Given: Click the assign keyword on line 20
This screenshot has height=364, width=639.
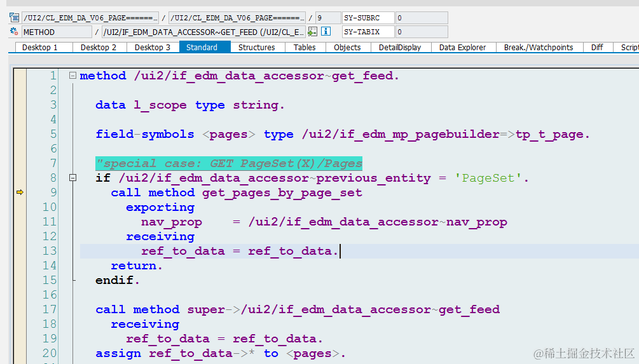Looking at the screenshot, I should (118, 353).
